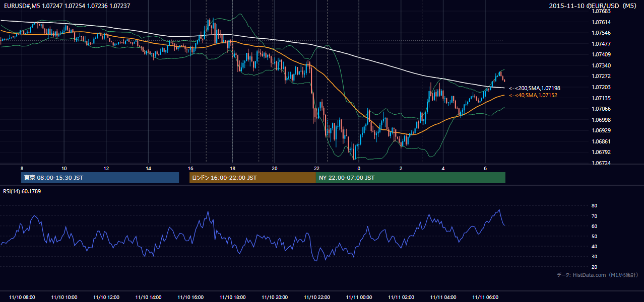This screenshot has width=644, height=302.
Task: Click price level 1.06724 on axis
Action: click(x=601, y=163)
